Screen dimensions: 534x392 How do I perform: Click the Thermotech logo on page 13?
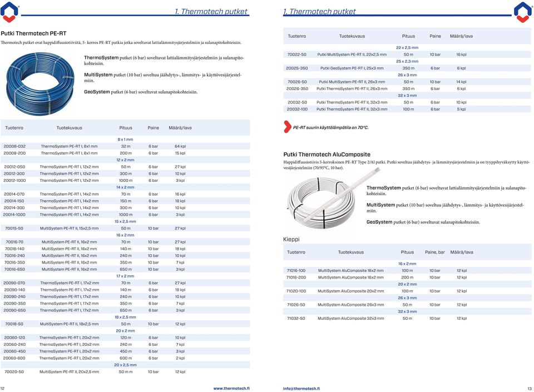(x=523, y=12)
